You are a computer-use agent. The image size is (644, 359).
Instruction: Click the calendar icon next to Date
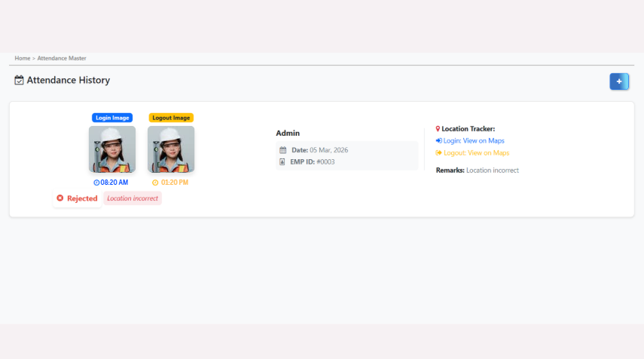283,150
